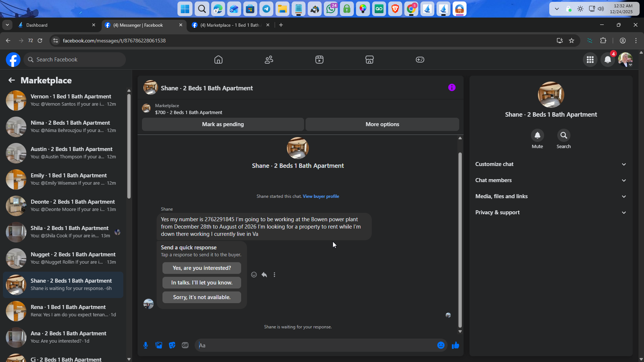Image resolution: width=644 pixels, height=362 pixels.
Task: Open more options dots beside message
Action: pyautogui.click(x=274, y=275)
